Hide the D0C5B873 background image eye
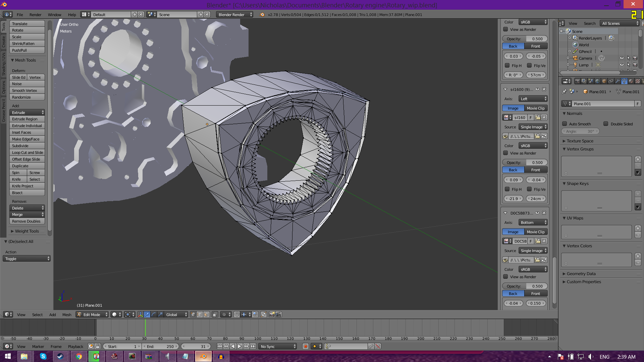644x362 pixels. pyautogui.click(x=537, y=213)
